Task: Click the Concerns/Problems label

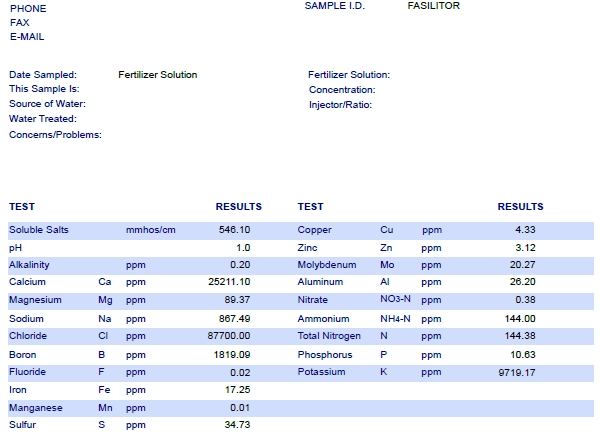Action: [x=56, y=135]
